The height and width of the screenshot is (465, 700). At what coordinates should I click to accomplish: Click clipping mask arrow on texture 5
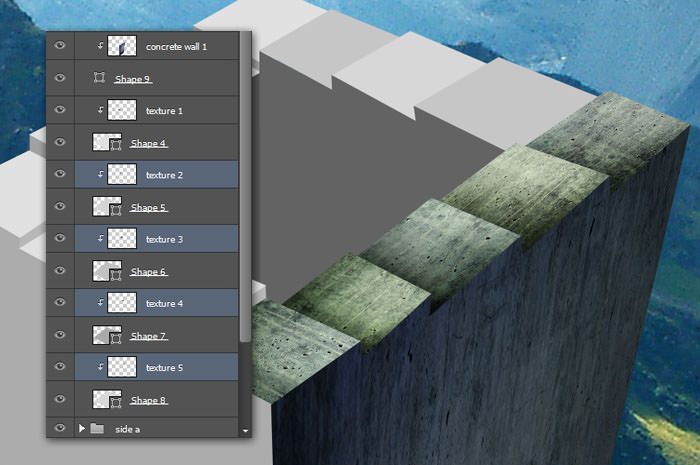click(100, 366)
